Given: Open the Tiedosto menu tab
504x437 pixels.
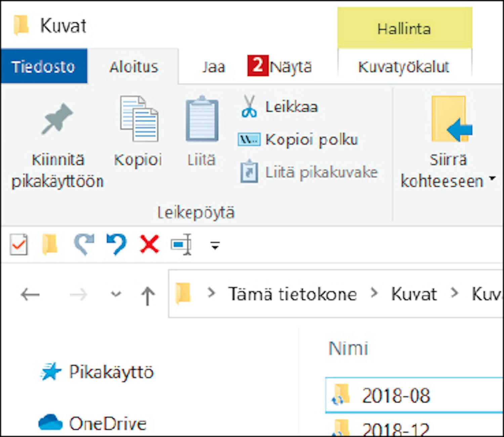Looking at the screenshot, I should (43, 67).
